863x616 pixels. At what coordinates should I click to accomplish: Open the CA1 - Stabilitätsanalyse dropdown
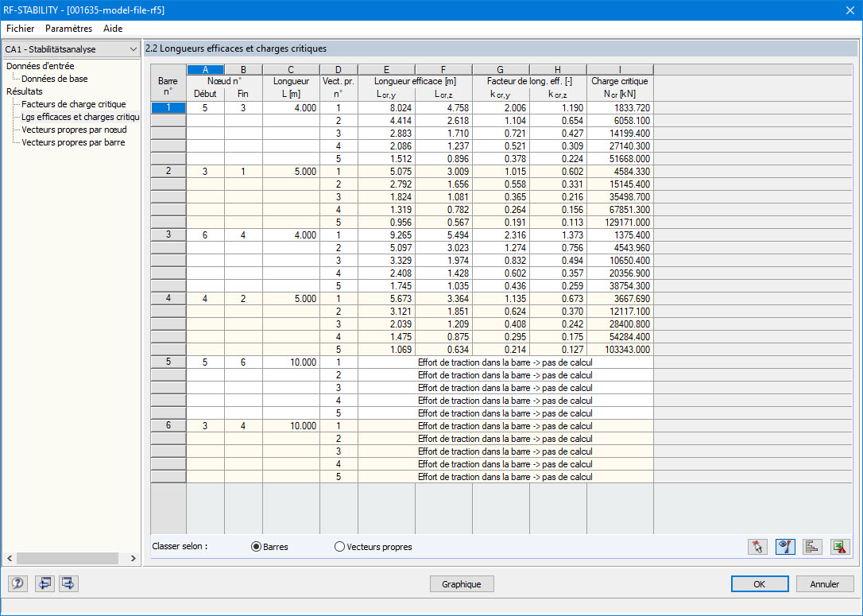click(x=71, y=49)
